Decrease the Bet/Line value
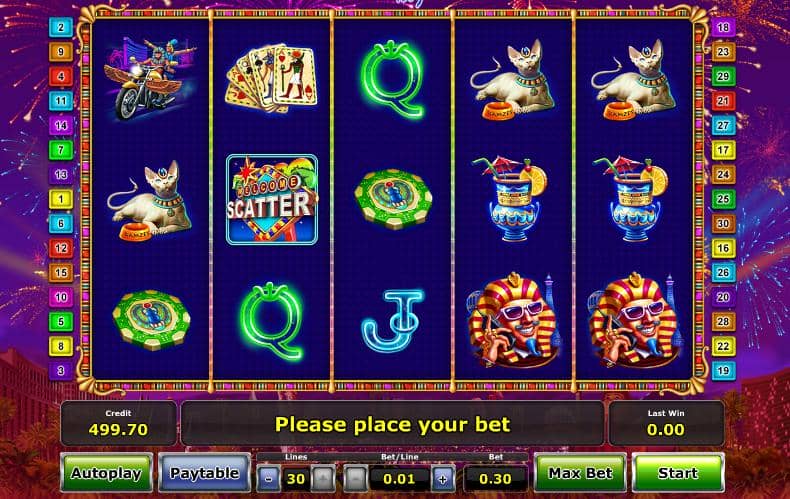The image size is (790, 499). (x=356, y=478)
